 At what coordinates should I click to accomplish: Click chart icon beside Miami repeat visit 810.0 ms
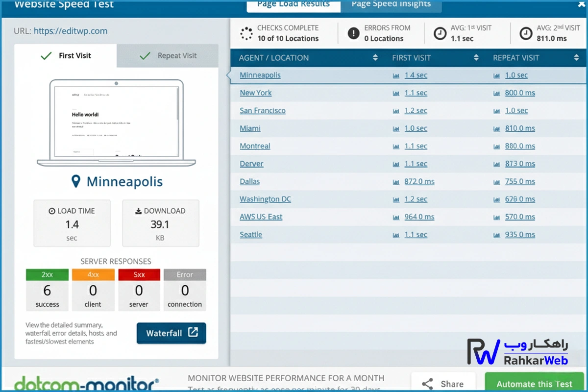click(497, 129)
